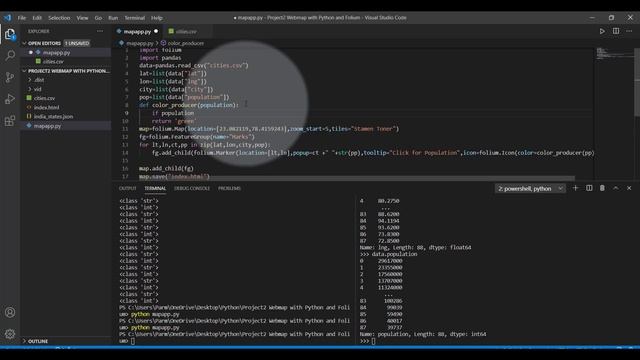Switch to the Debug Console tab
The height and width of the screenshot is (360, 640).
pyautogui.click(x=192, y=188)
